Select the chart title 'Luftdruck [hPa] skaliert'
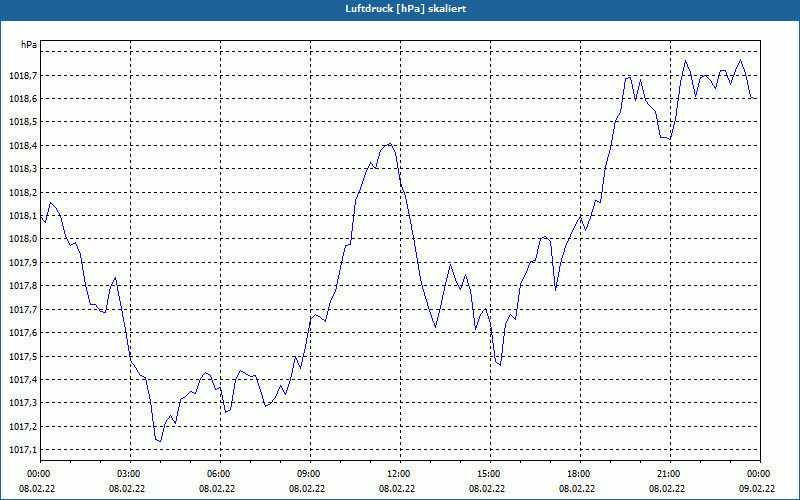800x500 pixels. pyautogui.click(x=405, y=9)
